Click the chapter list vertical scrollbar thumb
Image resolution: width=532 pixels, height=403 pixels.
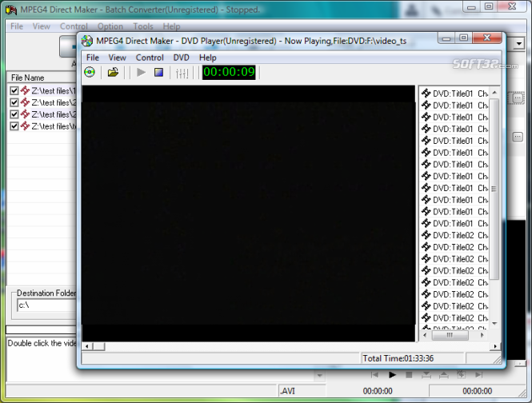(x=494, y=189)
